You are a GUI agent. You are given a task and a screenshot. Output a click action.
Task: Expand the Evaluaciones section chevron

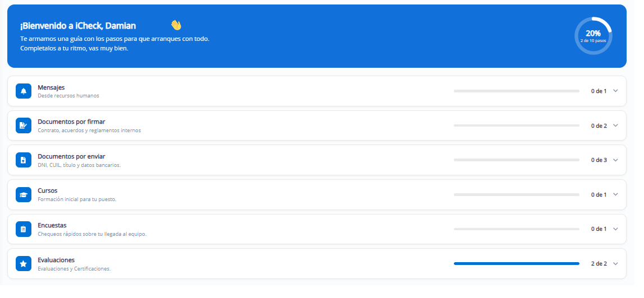click(x=615, y=264)
